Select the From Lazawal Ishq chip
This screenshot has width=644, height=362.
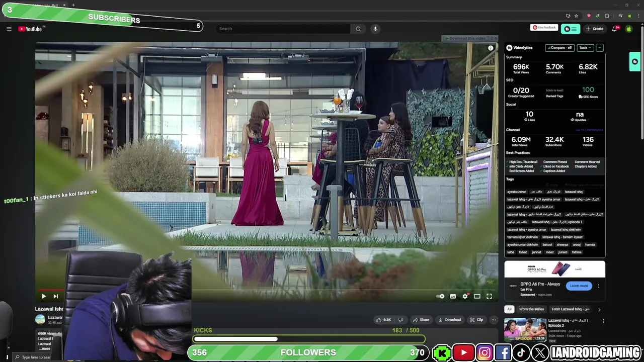pyautogui.click(x=570, y=309)
